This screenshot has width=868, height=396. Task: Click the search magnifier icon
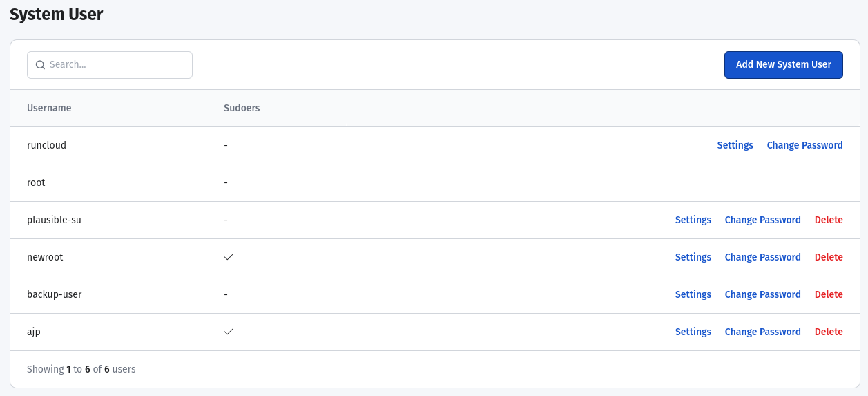click(x=40, y=65)
